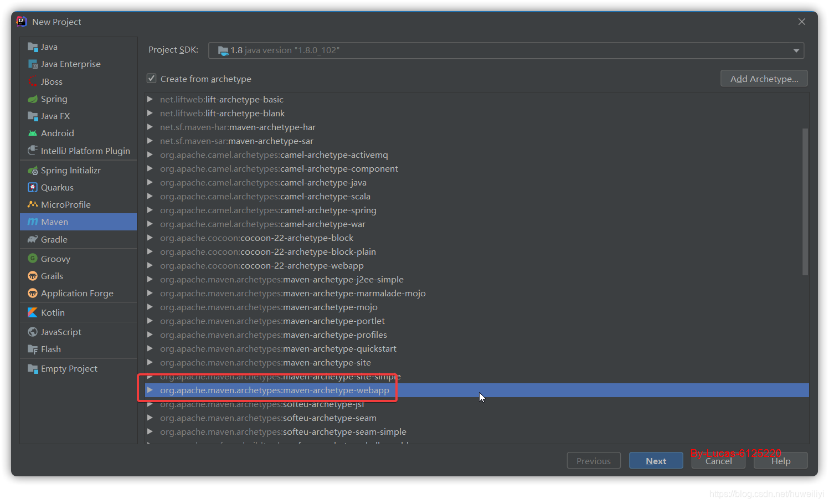The height and width of the screenshot is (504, 829).
Task: Select the Kotlin K icon
Action: 33,312
